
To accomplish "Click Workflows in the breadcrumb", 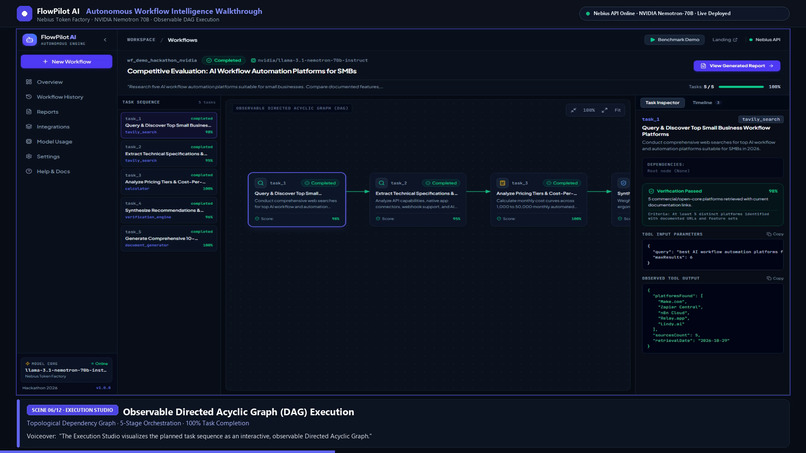I will click(x=182, y=40).
